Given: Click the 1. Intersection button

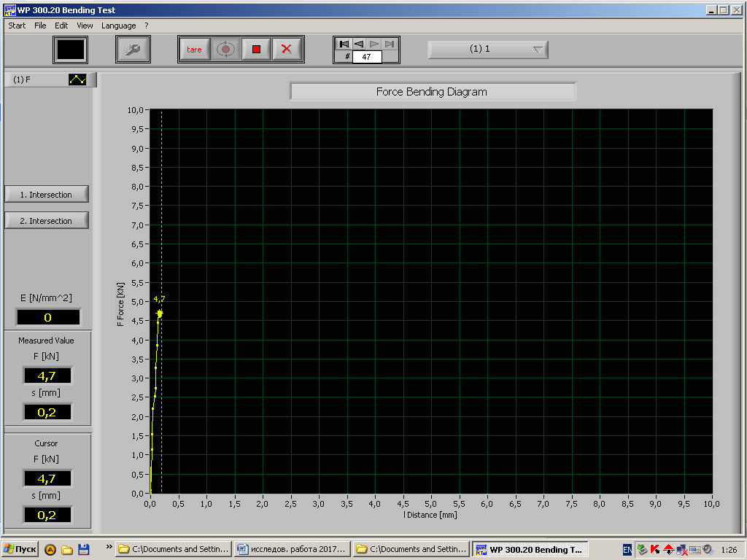Looking at the screenshot, I should pos(46,194).
